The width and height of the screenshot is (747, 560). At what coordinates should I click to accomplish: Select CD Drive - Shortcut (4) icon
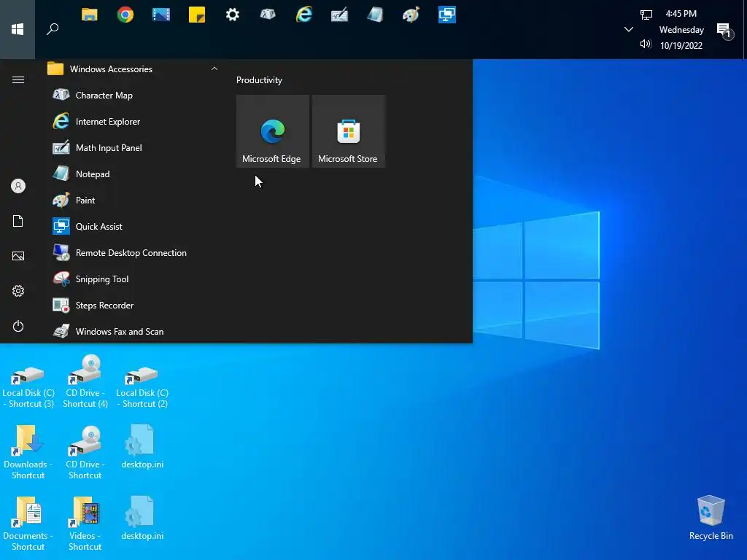pyautogui.click(x=85, y=381)
